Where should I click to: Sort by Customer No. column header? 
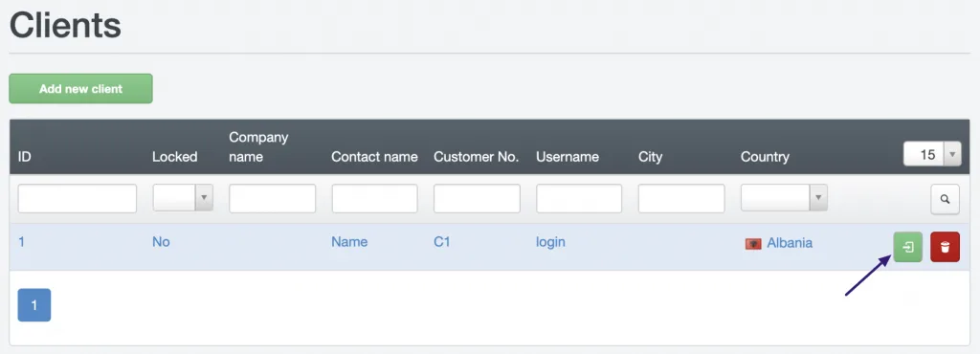pos(477,157)
